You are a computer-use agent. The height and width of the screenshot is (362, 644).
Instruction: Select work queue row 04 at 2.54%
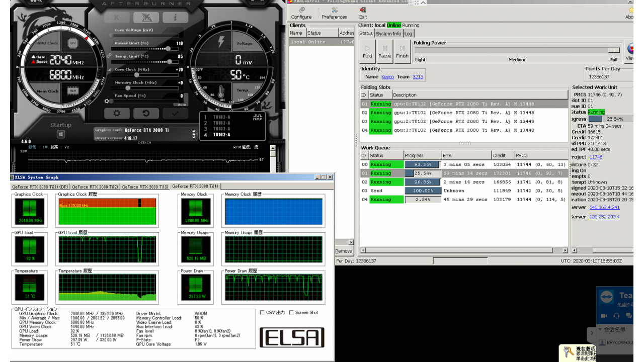click(464, 200)
